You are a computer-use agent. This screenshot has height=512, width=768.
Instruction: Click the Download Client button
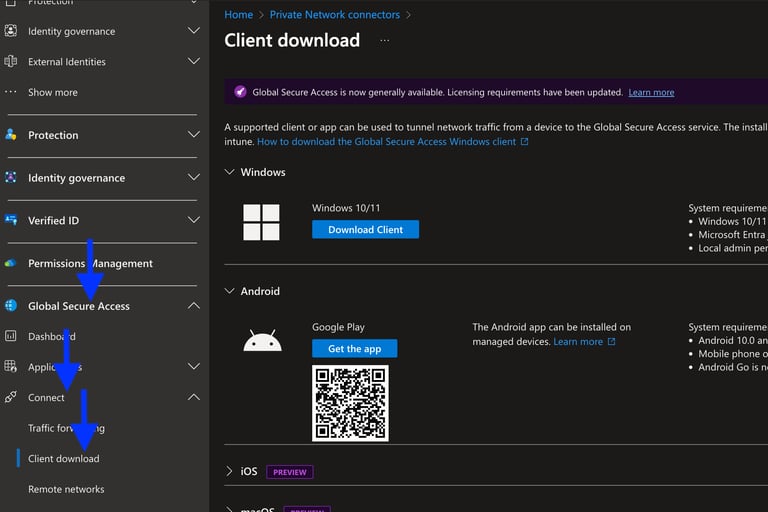tap(365, 229)
